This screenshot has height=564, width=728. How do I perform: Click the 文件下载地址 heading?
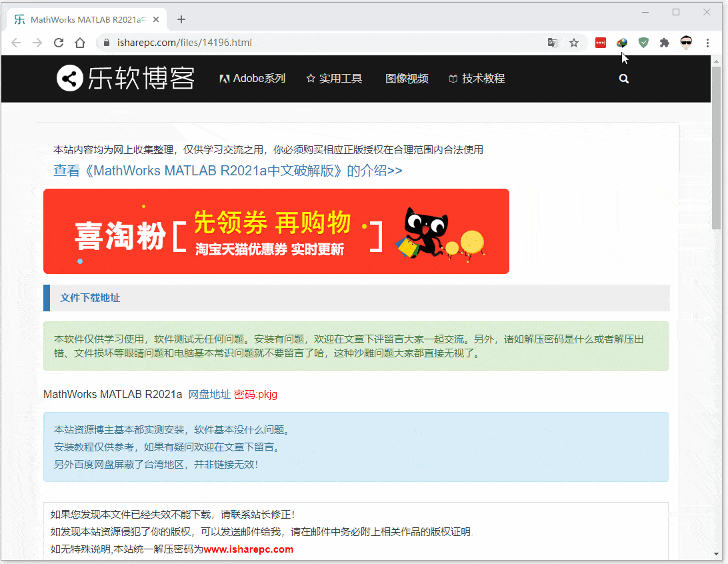tap(90, 298)
